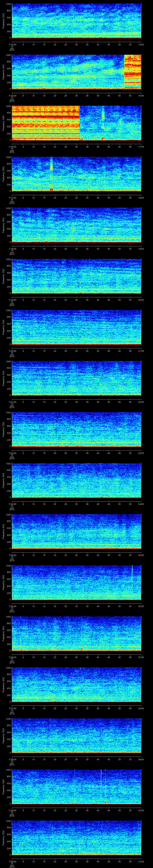Click the 7:30:00 start time label
This screenshot has width=153, height=868.
(12, 862)
